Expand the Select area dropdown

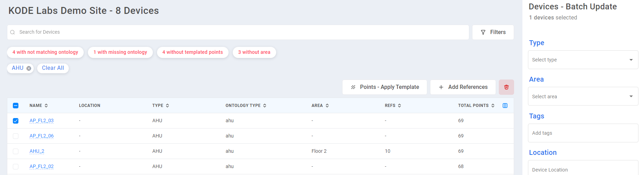(x=583, y=96)
